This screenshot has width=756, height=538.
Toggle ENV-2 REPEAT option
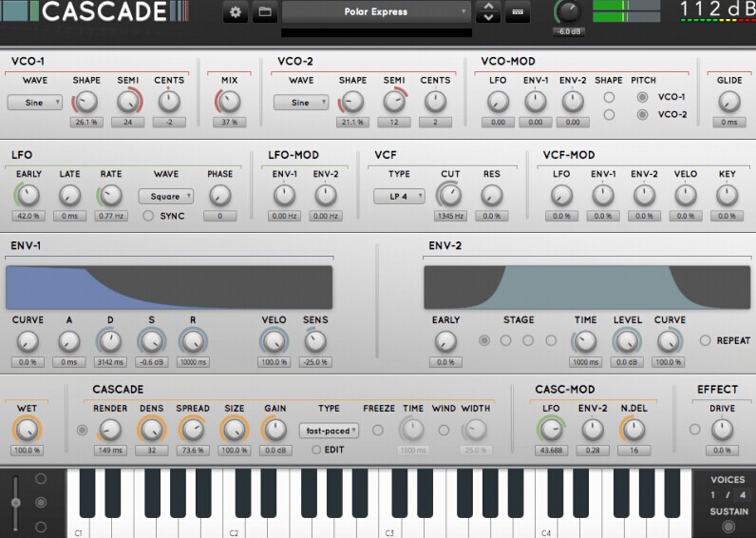[705, 340]
